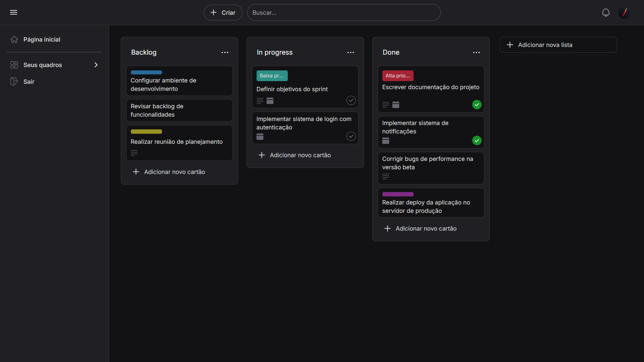This screenshot has width=644, height=362.
Task: Click the Done list title
Action: (x=391, y=53)
